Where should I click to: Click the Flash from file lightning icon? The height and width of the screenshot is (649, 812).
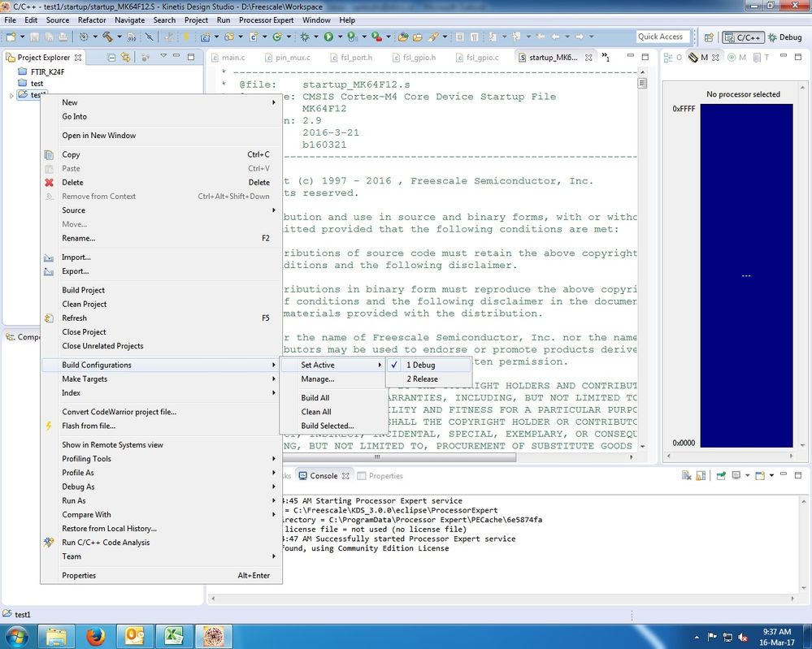click(x=49, y=426)
